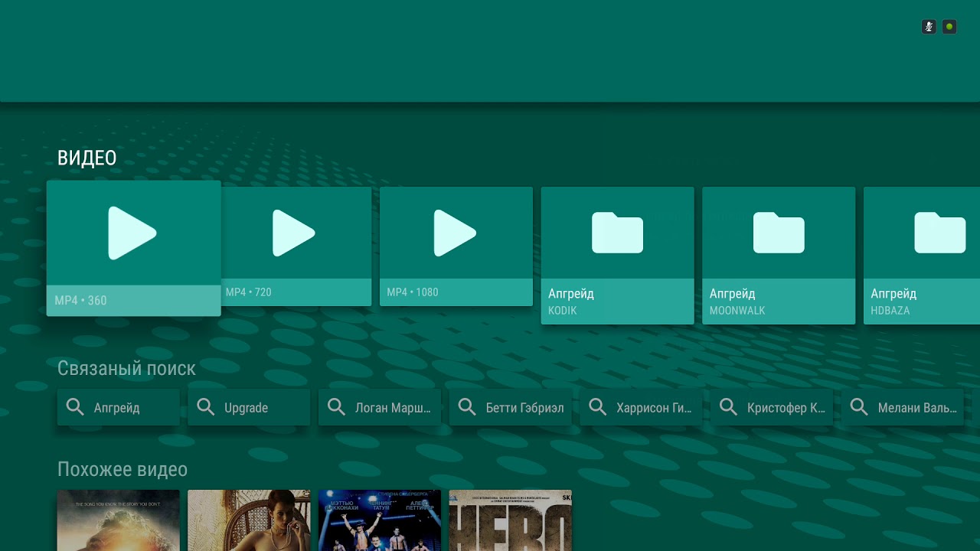The width and height of the screenshot is (980, 551).
Task: Click the MOONWALK source label
Action: tap(737, 311)
